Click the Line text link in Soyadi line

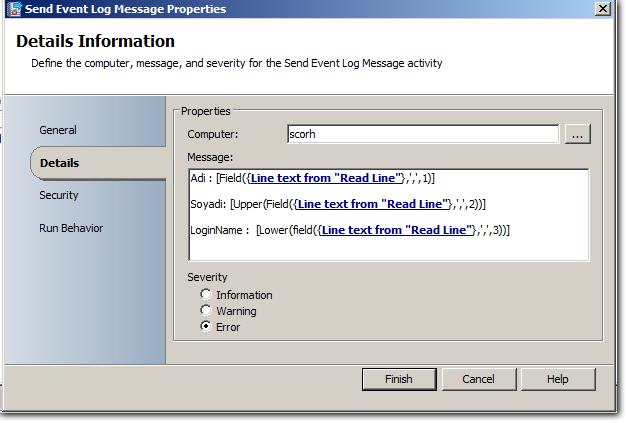tap(373, 204)
